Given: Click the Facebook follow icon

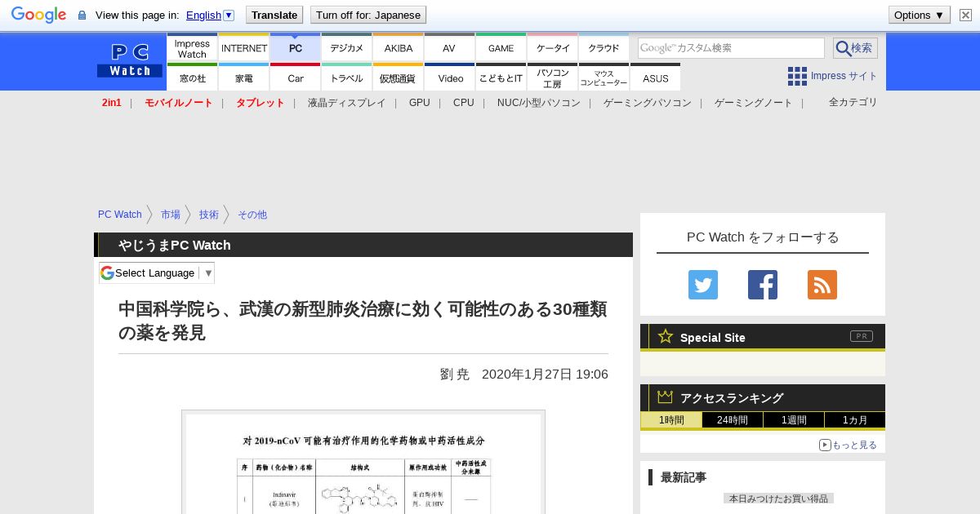Looking at the screenshot, I should click(x=762, y=285).
